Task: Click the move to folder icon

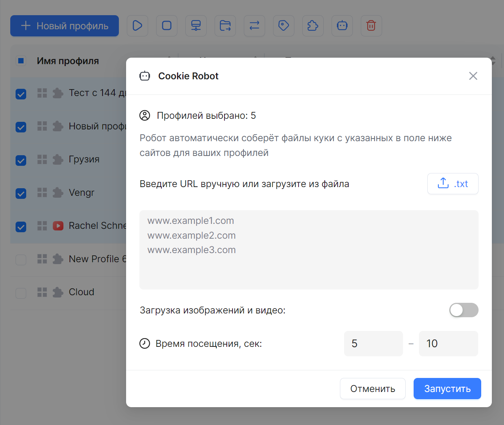Action: pos(225,26)
